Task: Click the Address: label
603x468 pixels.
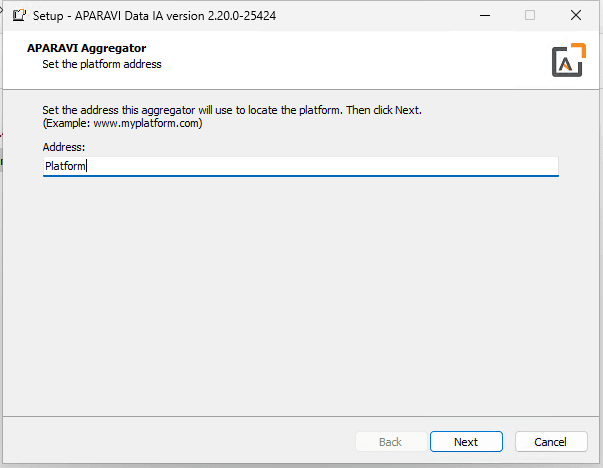Action: [64, 147]
